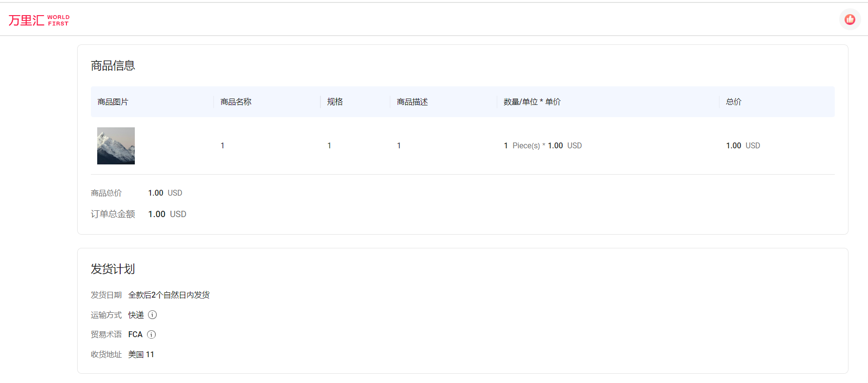Click the 美国 11 delivery address
The image size is (868, 383).
pos(141,355)
